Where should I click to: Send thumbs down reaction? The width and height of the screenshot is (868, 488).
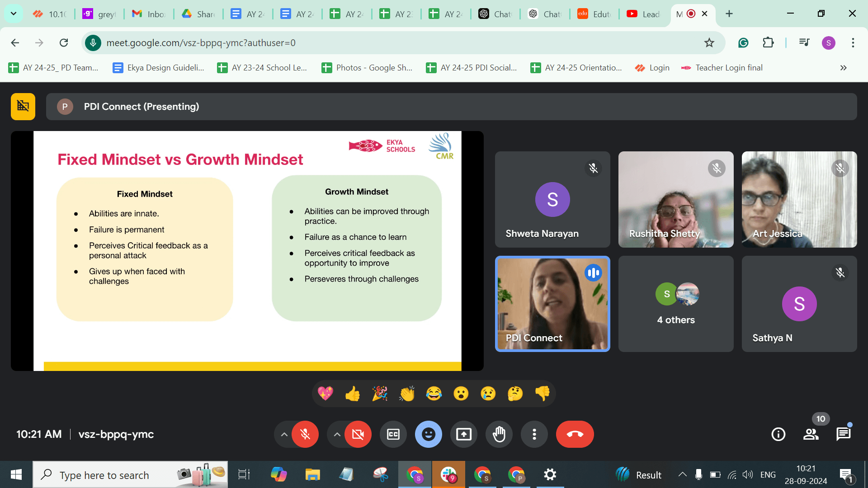click(x=542, y=394)
